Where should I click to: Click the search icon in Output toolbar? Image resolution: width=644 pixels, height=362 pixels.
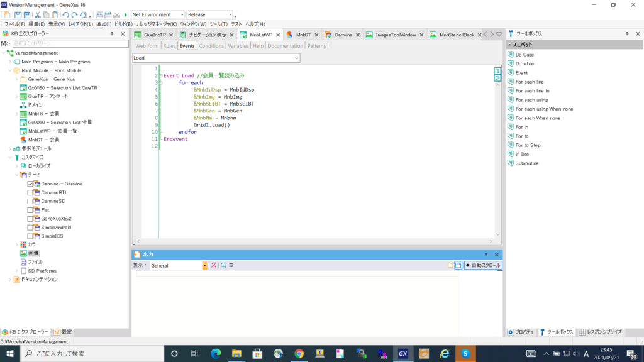[x=223, y=266]
